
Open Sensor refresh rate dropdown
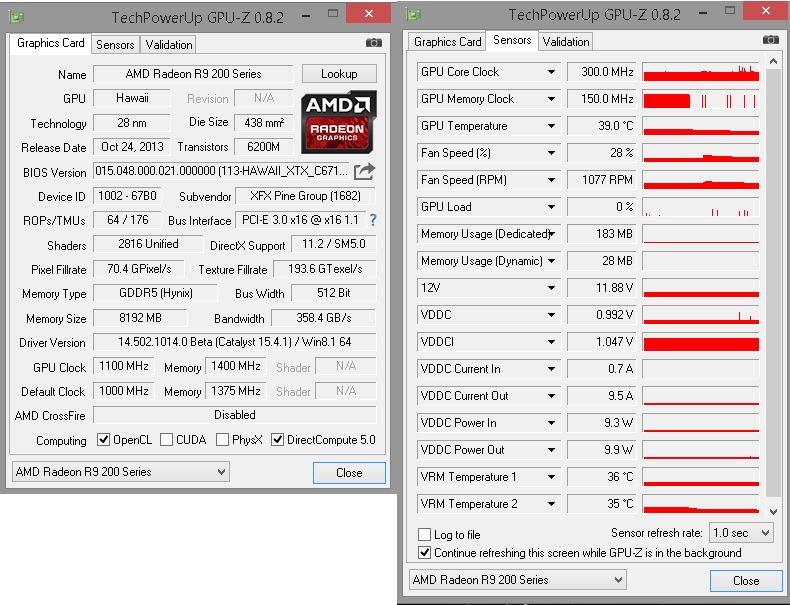pos(741,532)
